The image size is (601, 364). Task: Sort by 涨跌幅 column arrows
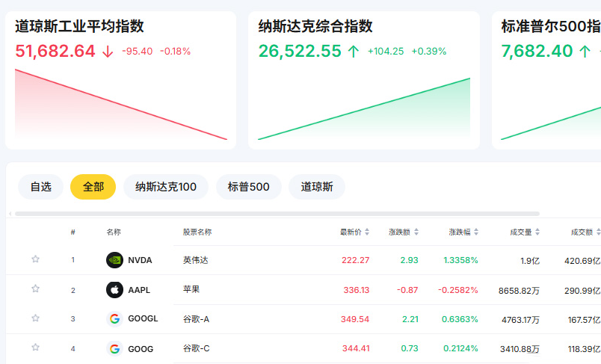476,232
